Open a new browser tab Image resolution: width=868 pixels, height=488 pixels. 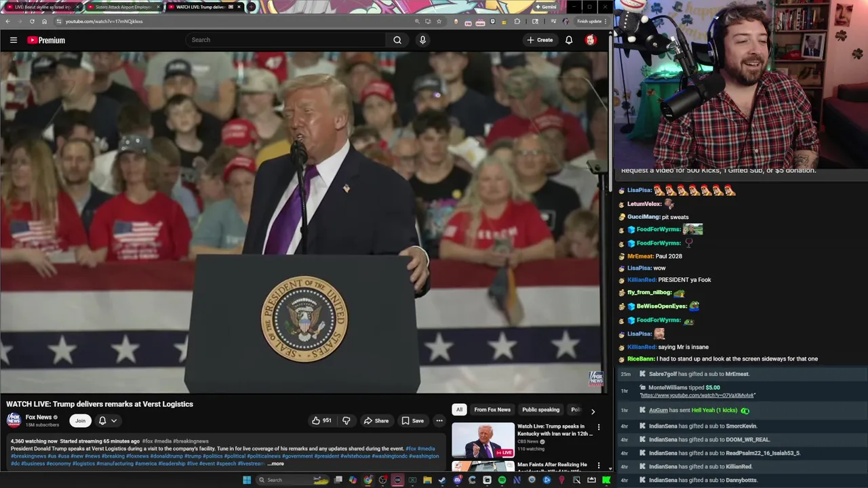[x=252, y=7]
